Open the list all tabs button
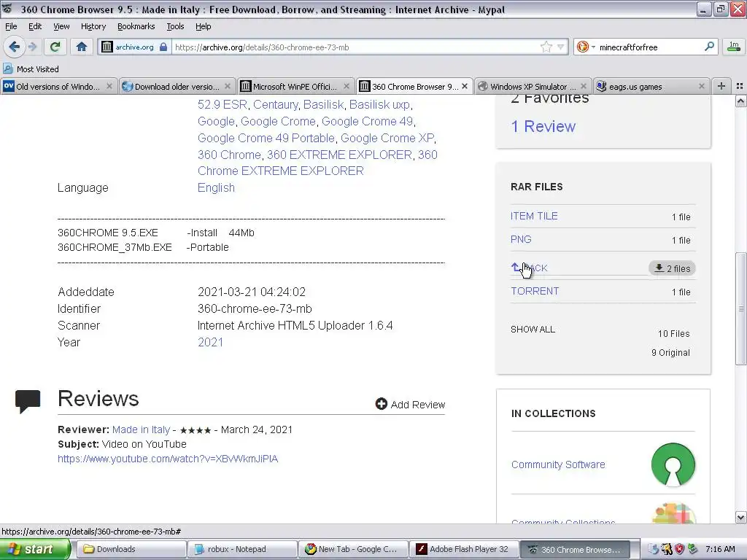Screen dimensions: 747x560 (740, 86)
